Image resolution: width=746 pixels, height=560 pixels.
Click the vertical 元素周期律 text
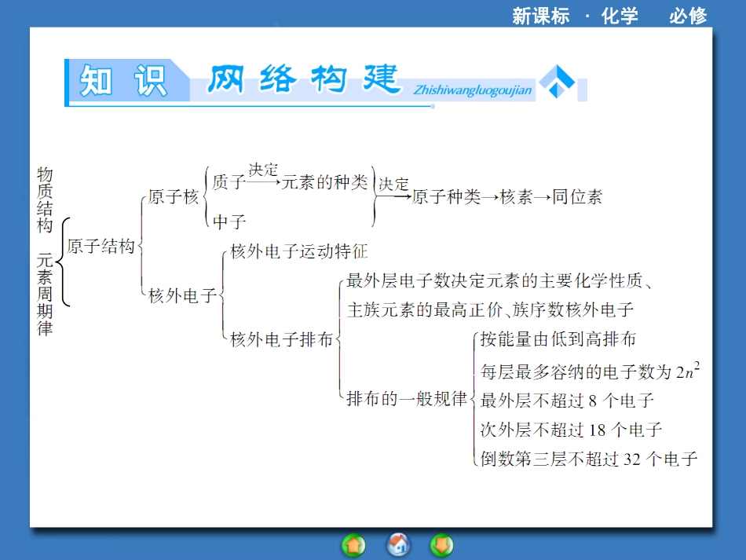coord(45,295)
